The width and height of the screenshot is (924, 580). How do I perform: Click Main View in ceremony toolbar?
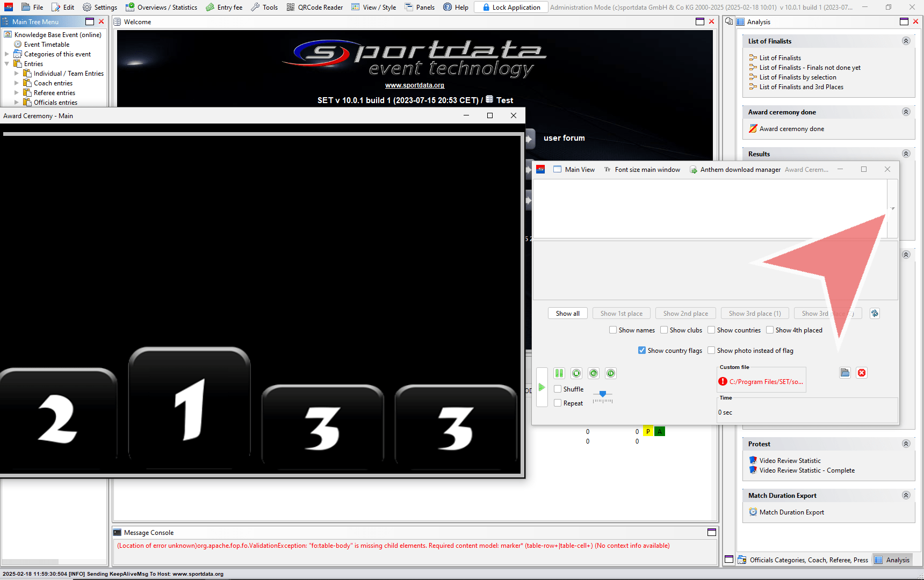pyautogui.click(x=574, y=170)
